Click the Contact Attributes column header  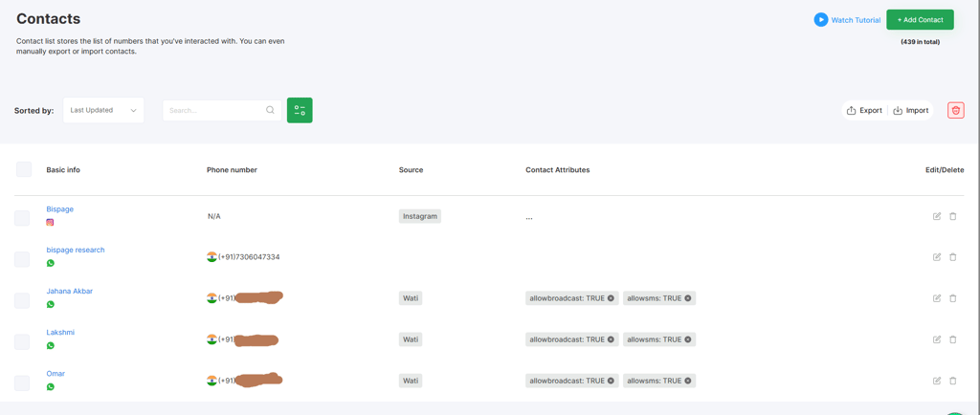click(558, 170)
